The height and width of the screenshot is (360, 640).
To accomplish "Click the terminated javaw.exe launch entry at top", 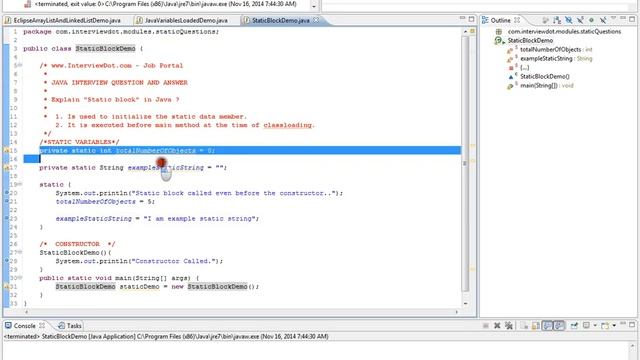I will click(x=166, y=4).
